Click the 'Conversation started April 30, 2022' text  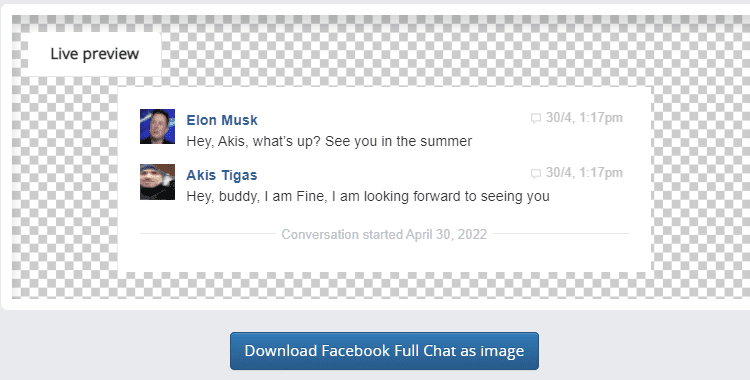point(384,235)
